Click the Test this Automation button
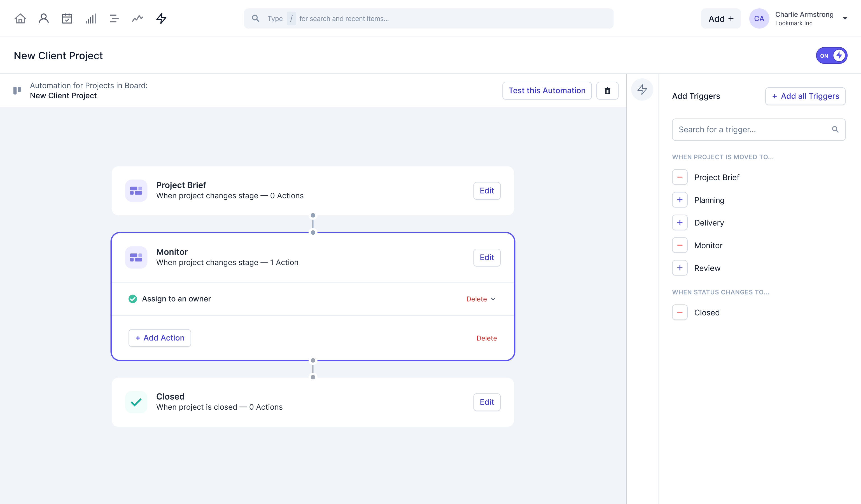The image size is (861, 504). 547,90
